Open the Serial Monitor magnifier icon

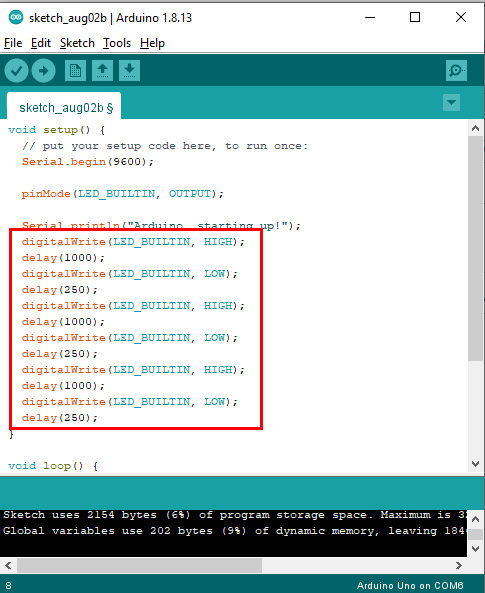tap(456, 71)
